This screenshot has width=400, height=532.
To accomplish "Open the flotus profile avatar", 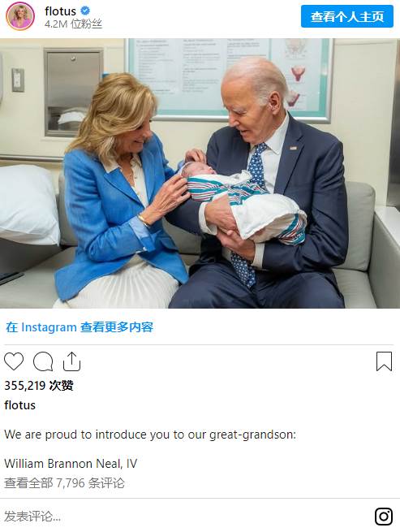I will [20, 16].
